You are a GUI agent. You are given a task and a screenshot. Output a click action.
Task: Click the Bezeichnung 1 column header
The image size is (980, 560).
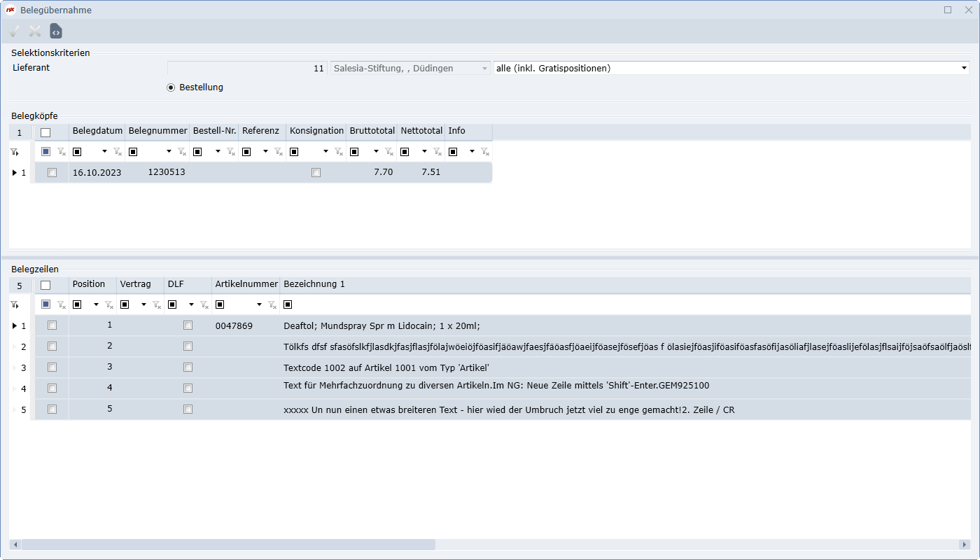314,284
